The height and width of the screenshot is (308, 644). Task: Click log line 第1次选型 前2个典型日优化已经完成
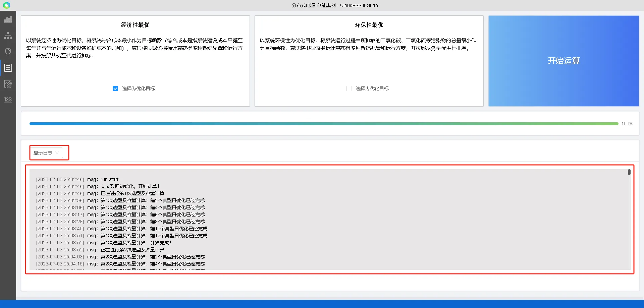[120, 200]
